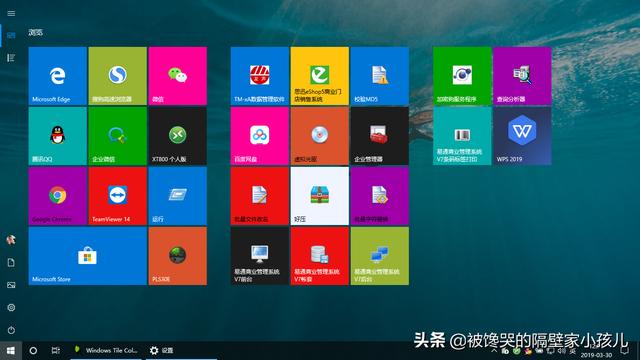Viewport: 640px width, 360px height.
Task: Open Cortana circle on taskbar
Action: pos(33,351)
